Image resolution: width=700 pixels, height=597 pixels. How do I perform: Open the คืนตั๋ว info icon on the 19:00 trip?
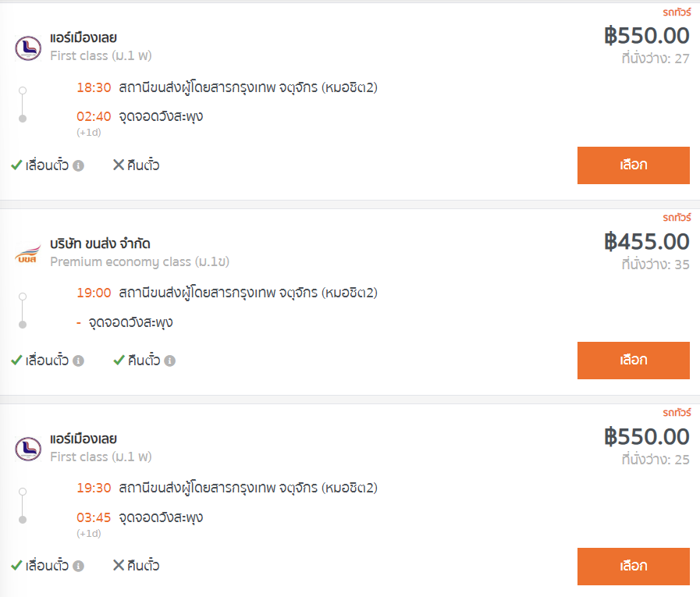(x=169, y=361)
